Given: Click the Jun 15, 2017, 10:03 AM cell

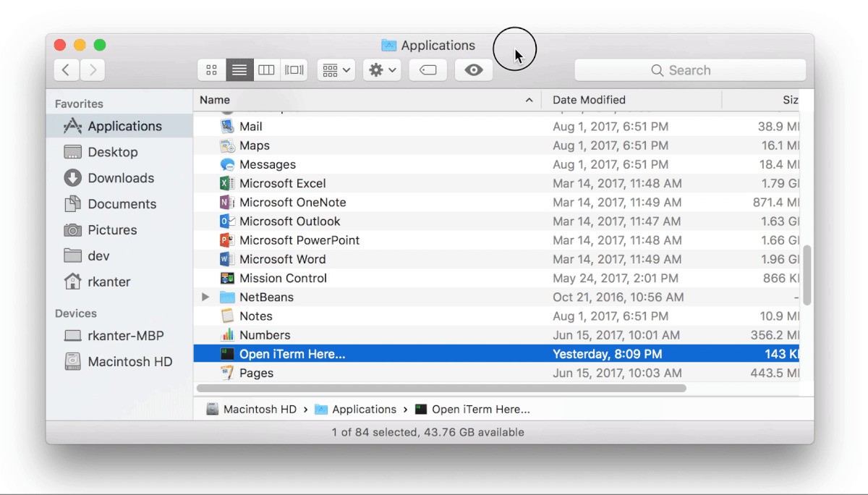Looking at the screenshot, I should tap(617, 373).
